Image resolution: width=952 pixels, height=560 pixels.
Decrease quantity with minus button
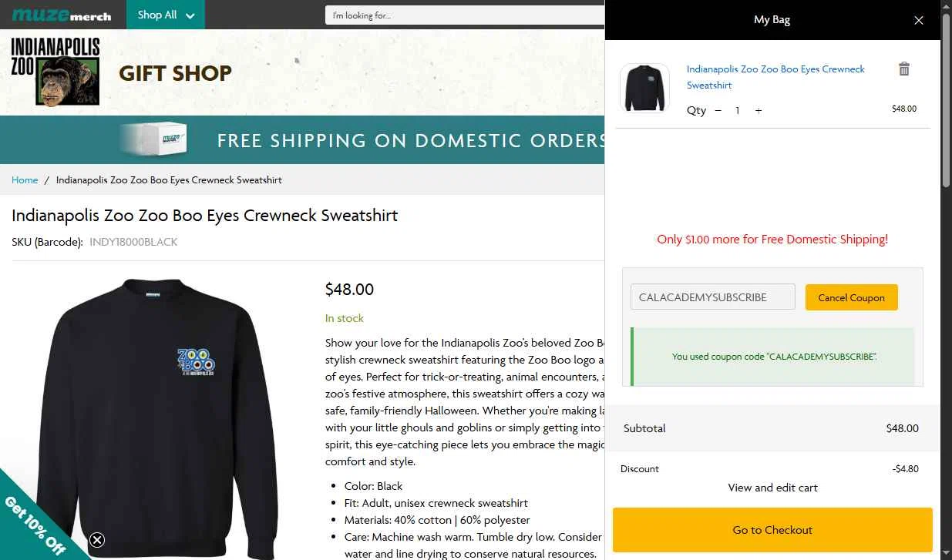[718, 111]
